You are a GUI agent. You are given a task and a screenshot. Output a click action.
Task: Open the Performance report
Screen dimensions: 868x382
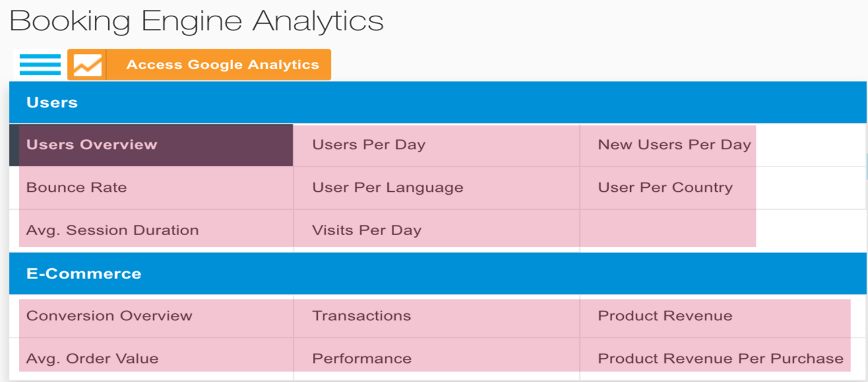click(x=436, y=359)
